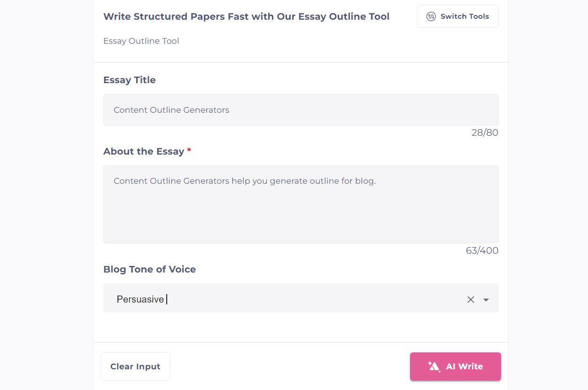This screenshot has height=390, width=588.
Task: Clear the Persuasive tone with the X icon
Action: (471, 300)
